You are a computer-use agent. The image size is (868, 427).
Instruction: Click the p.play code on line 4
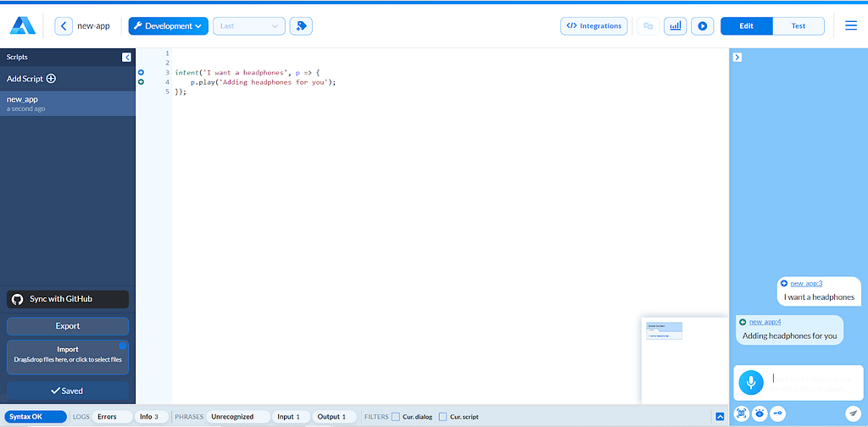tap(263, 82)
